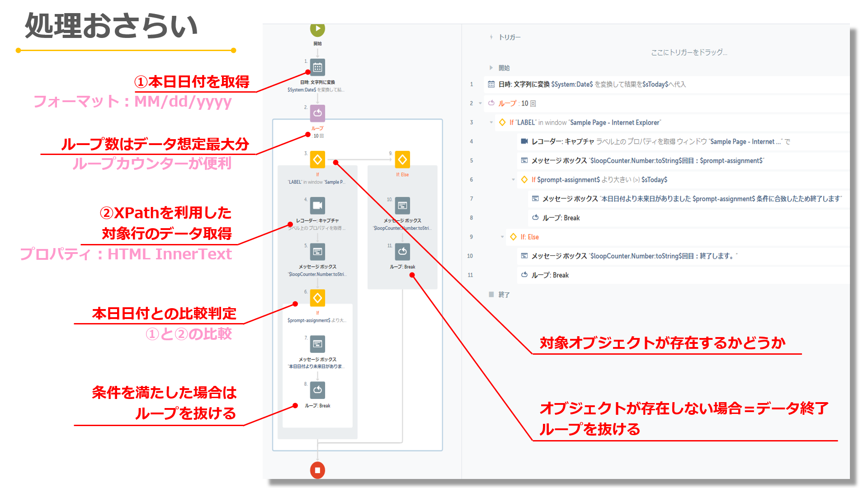Select the If $prompt-assignment$ diamond node, step 6
The image size is (868, 488).
pyautogui.click(x=317, y=298)
